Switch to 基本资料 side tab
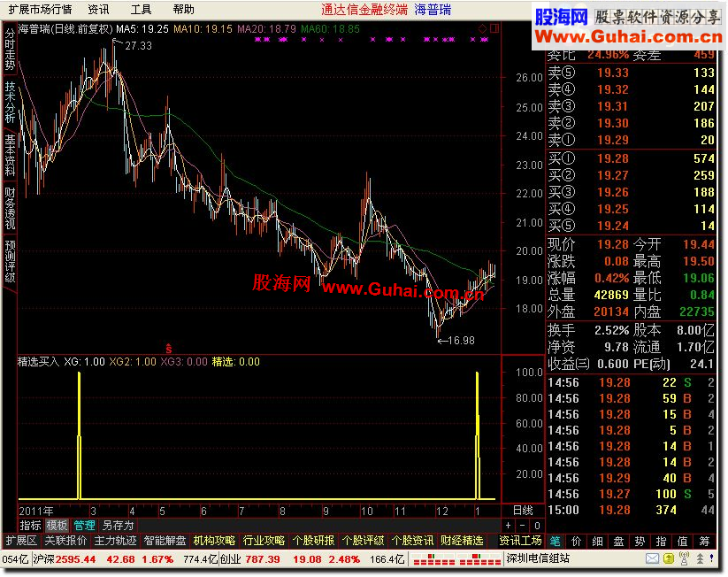The height and width of the screenshot is (577, 728). coord(10,155)
